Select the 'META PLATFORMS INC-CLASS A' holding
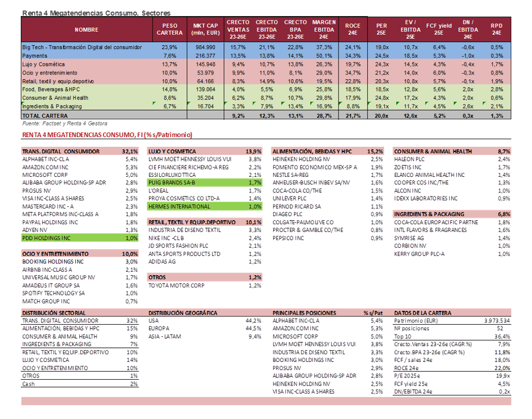 61,214
